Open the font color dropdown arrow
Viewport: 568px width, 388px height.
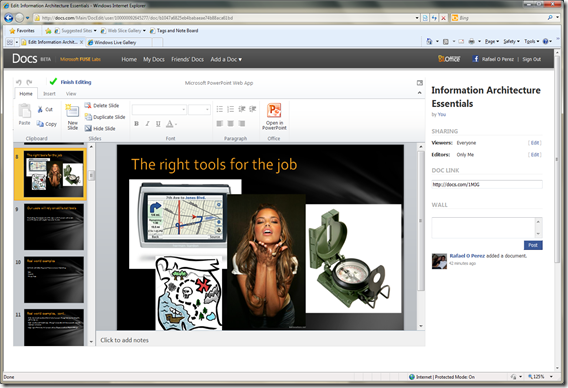[x=176, y=124]
